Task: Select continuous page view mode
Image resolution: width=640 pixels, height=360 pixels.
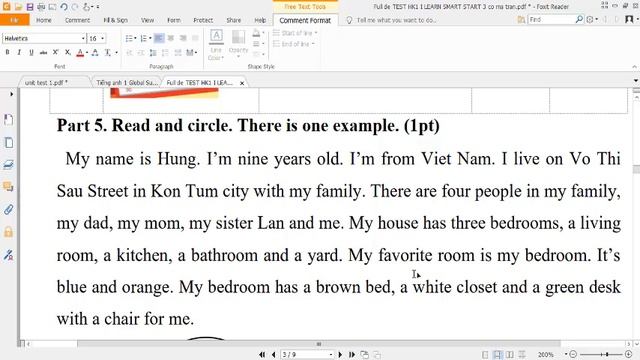Action: pos(497,355)
